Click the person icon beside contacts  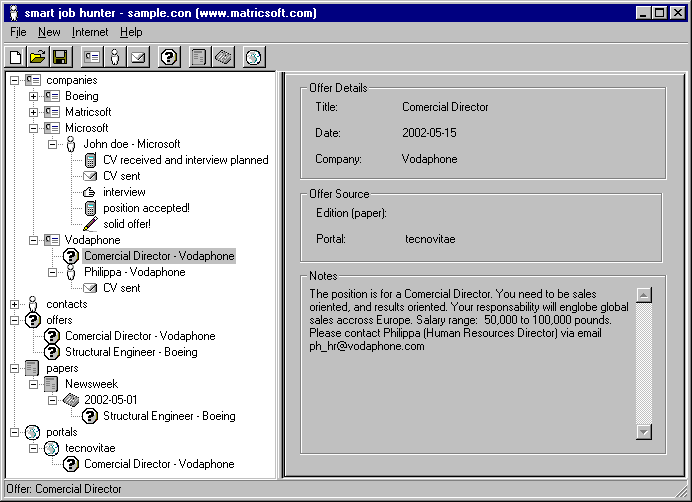pyautogui.click(x=33, y=304)
